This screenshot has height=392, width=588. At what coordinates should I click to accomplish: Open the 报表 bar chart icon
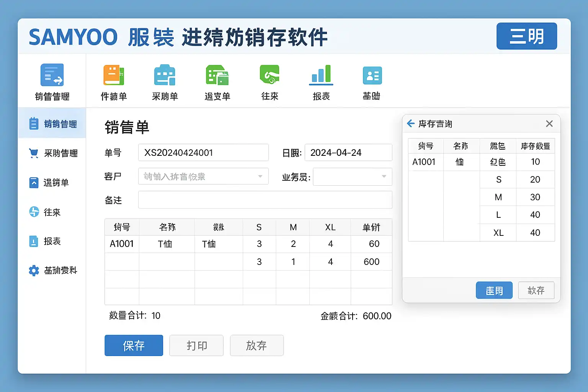pyautogui.click(x=321, y=74)
